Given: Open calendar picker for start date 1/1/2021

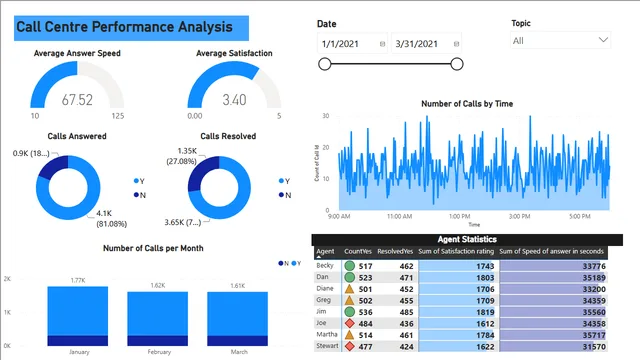Looking at the screenshot, I should point(382,44).
